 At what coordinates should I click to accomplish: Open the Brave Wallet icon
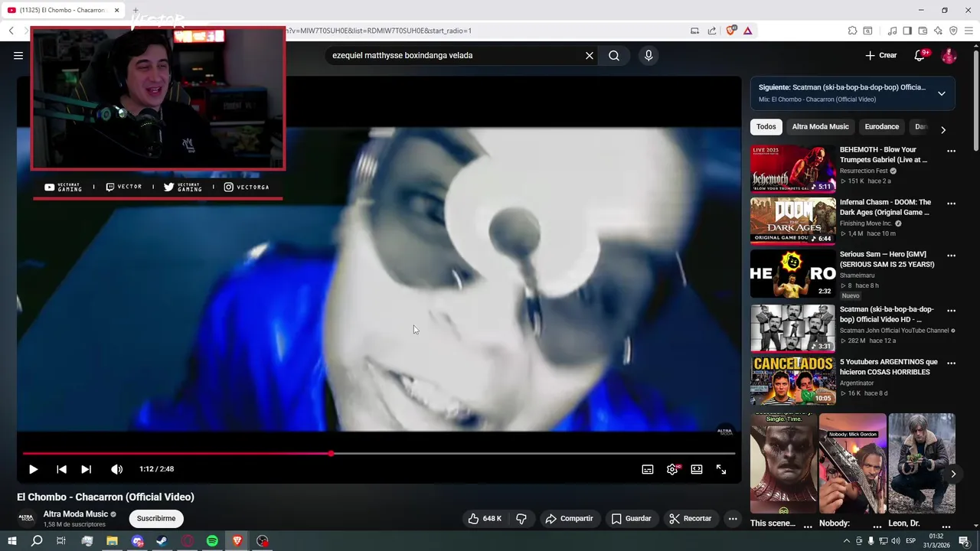(x=923, y=31)
